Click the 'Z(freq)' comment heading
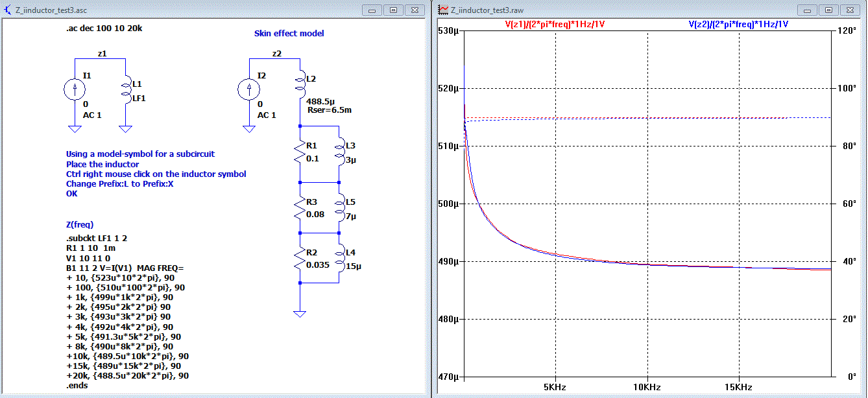This screenshot has height=398, width=868. point(80,225)
